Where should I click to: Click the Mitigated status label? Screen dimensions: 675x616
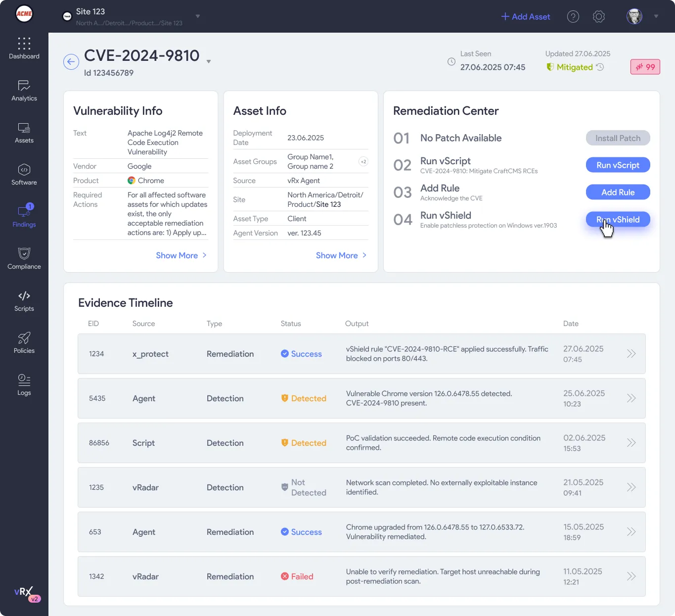tap(575, 67)
